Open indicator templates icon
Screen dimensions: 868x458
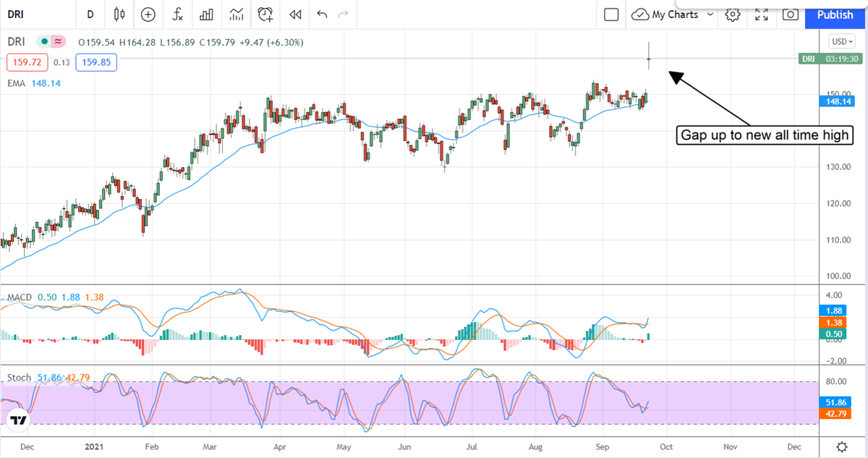click(236, 14)
